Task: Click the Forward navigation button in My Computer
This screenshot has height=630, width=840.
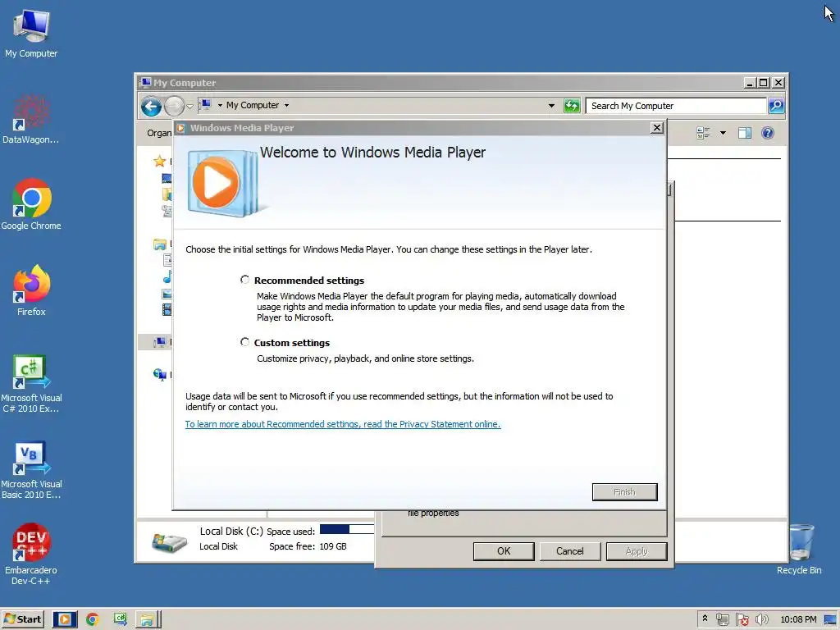Action: click(174, 106)
